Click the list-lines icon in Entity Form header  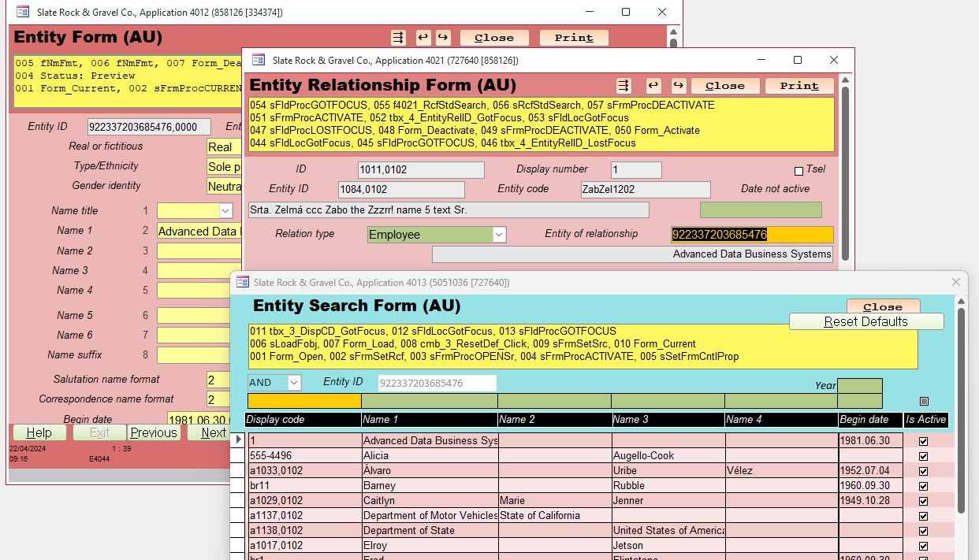tap(398, 38)
